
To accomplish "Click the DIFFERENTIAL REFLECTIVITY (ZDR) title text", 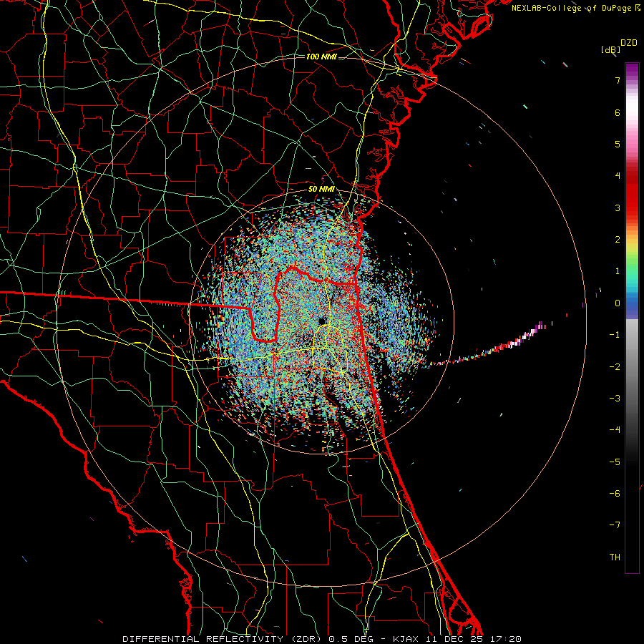I will (223, 639).
